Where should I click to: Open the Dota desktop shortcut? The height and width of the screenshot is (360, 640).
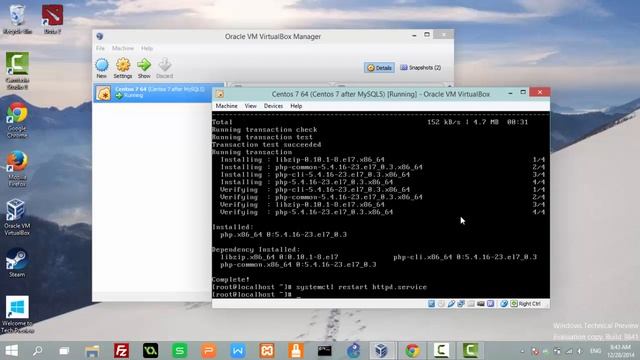coord(52,19)
